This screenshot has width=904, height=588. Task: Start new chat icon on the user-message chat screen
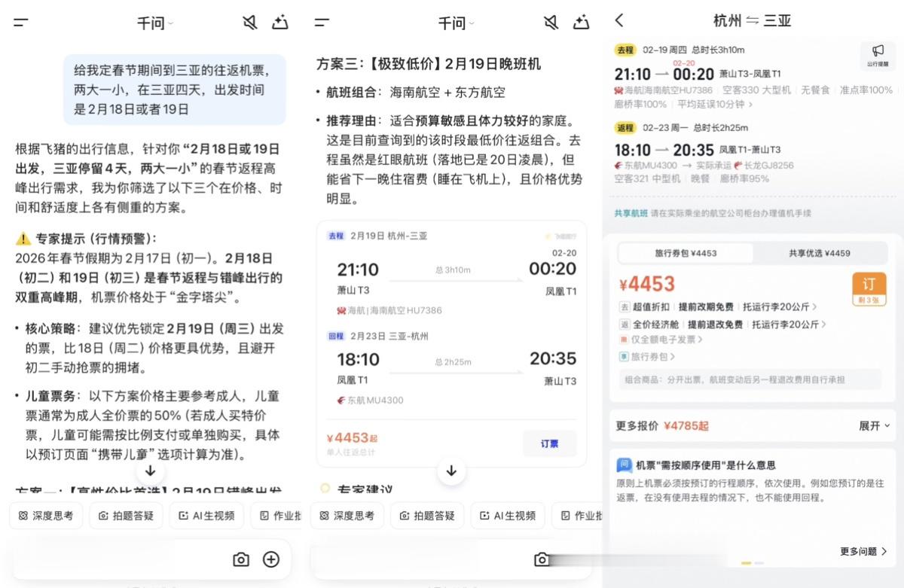[x=280, y=23]
